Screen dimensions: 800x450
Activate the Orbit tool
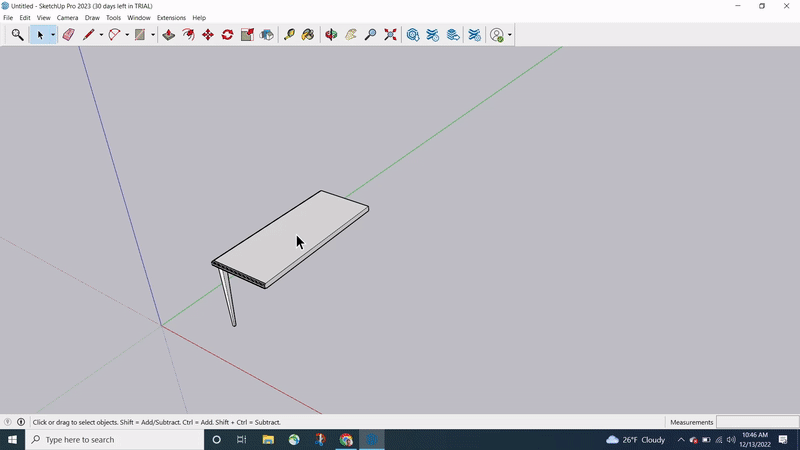(331, 35)
